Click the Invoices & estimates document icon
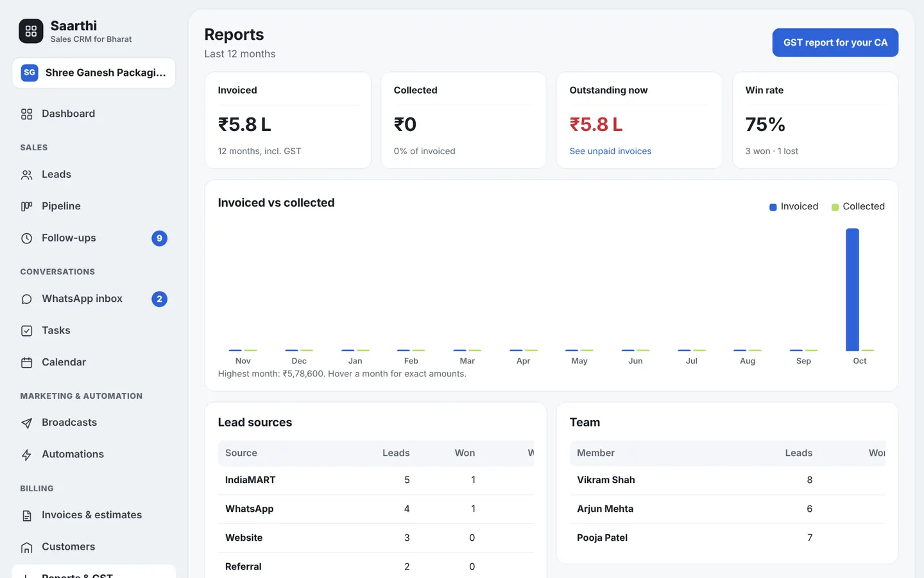 point(26,516)
